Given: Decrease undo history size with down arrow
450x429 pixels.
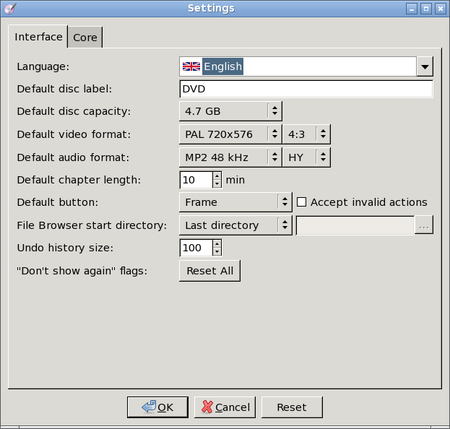Looking at the screenshot, I should click(x=217, y=252).
